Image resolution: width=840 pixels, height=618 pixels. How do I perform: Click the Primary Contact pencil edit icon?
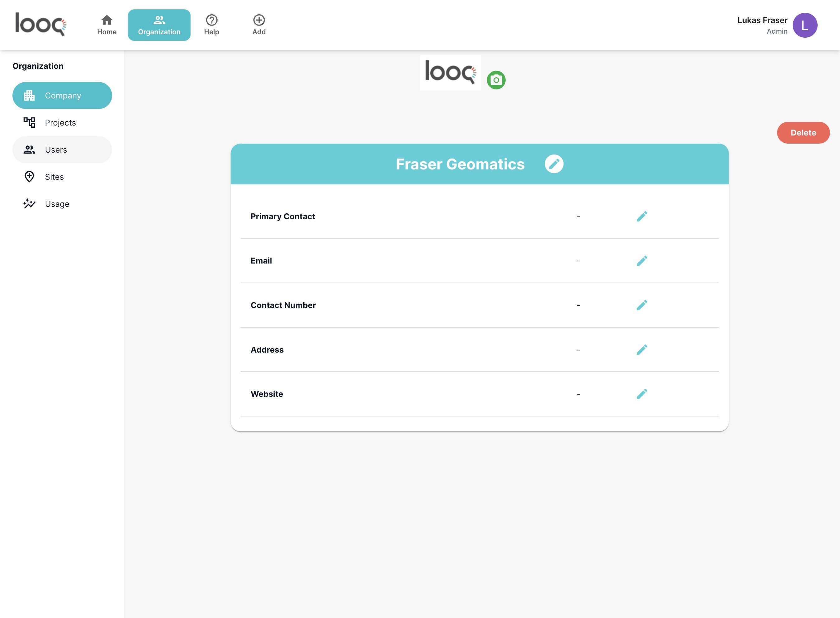[641, 216]
